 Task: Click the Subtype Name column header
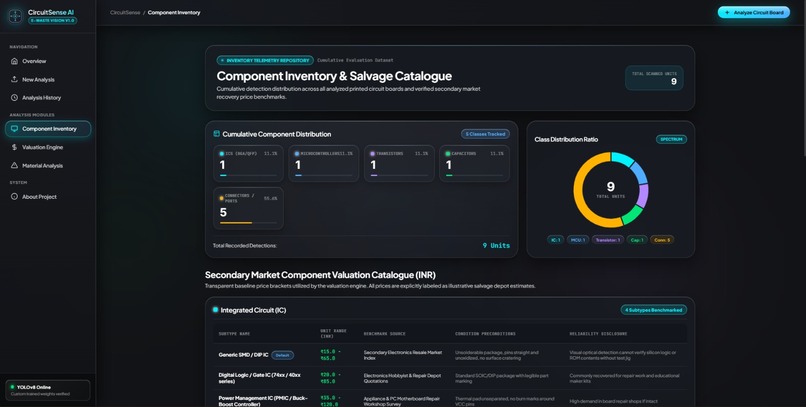[x=234, y=334]
